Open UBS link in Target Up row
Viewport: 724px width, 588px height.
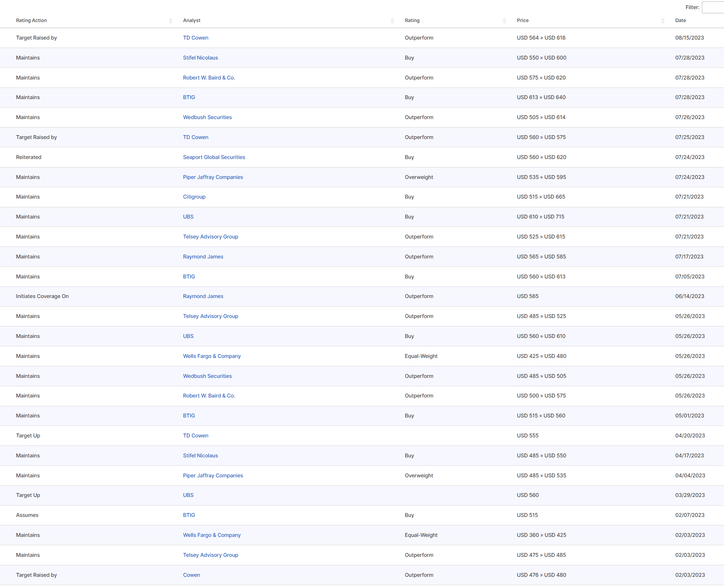188,495
